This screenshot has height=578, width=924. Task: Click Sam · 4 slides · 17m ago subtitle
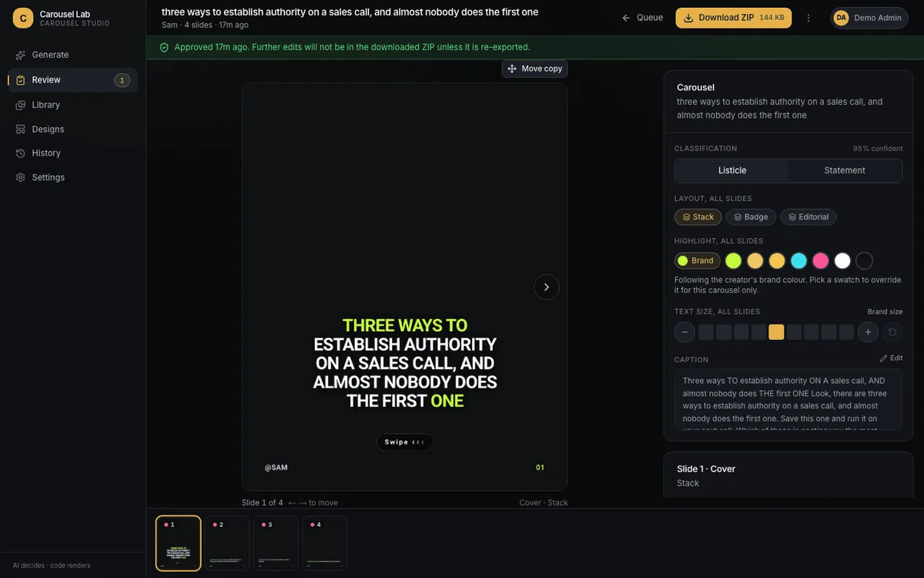(205, 25)
